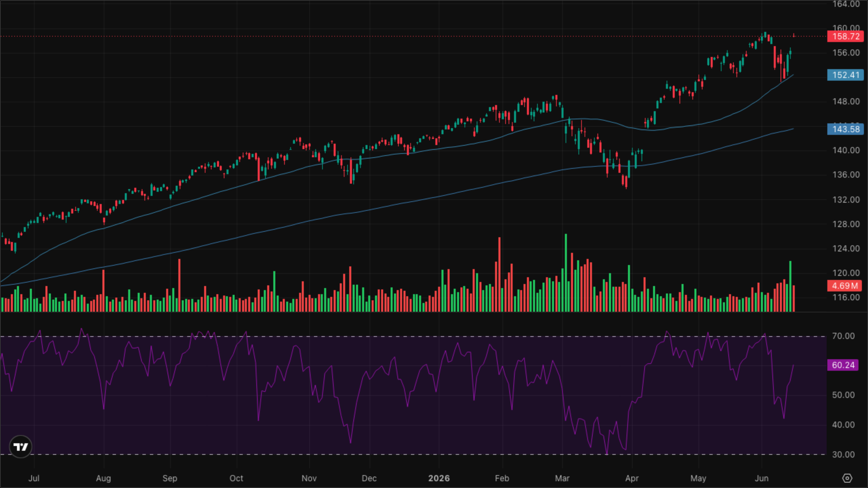Click the Nov time axis label

click(309, 478)
